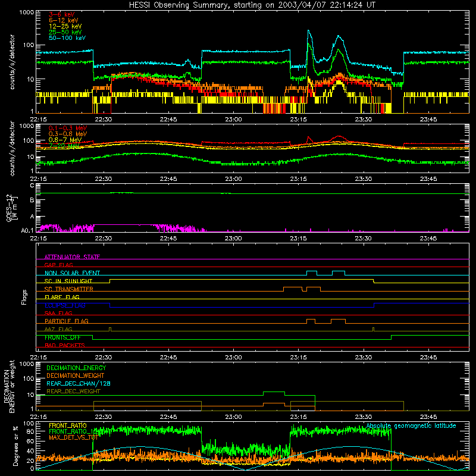Select the 'A0.1' tick label on GOES panel
Viewport: 476px width, 476px height.
click(x=27, y=230)
